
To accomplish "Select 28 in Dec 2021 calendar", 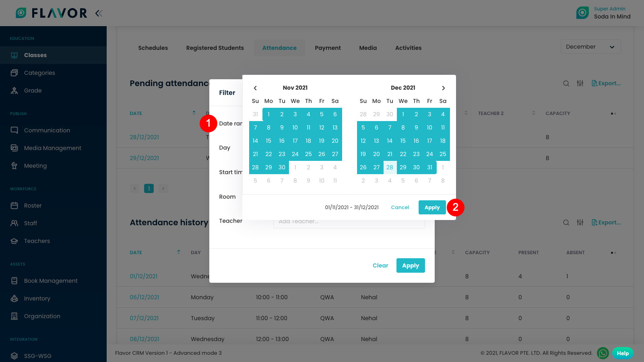I will (390, 167).
